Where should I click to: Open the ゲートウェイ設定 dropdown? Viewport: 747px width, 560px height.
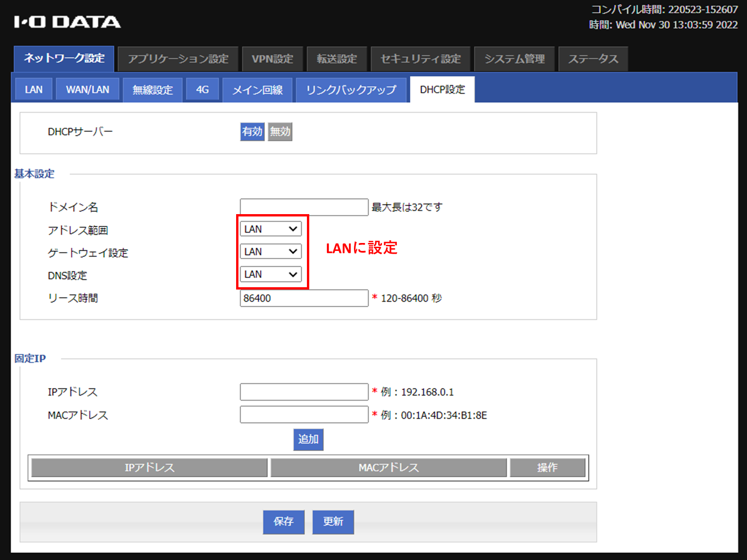[270, 251]
